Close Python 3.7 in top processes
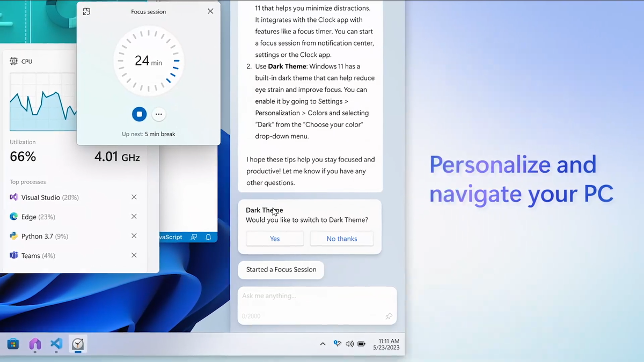 click(134, 236)
